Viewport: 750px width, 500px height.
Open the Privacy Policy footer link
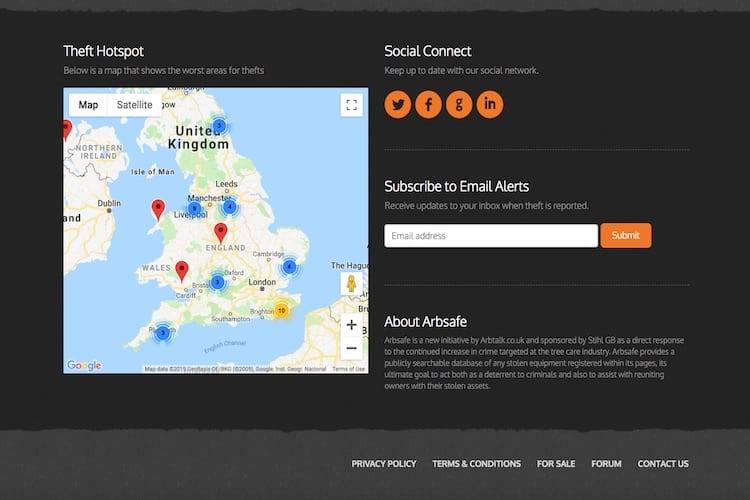pos(384,464)
